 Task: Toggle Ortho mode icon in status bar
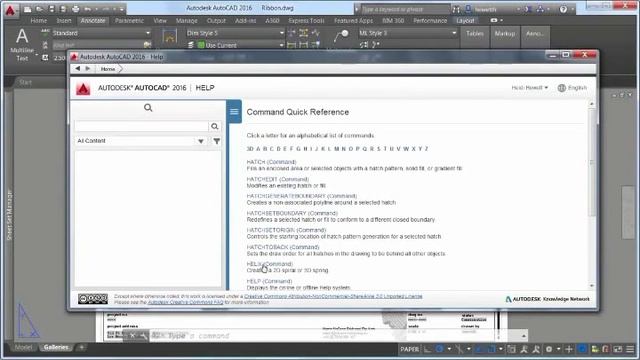[x=427, y=349]
